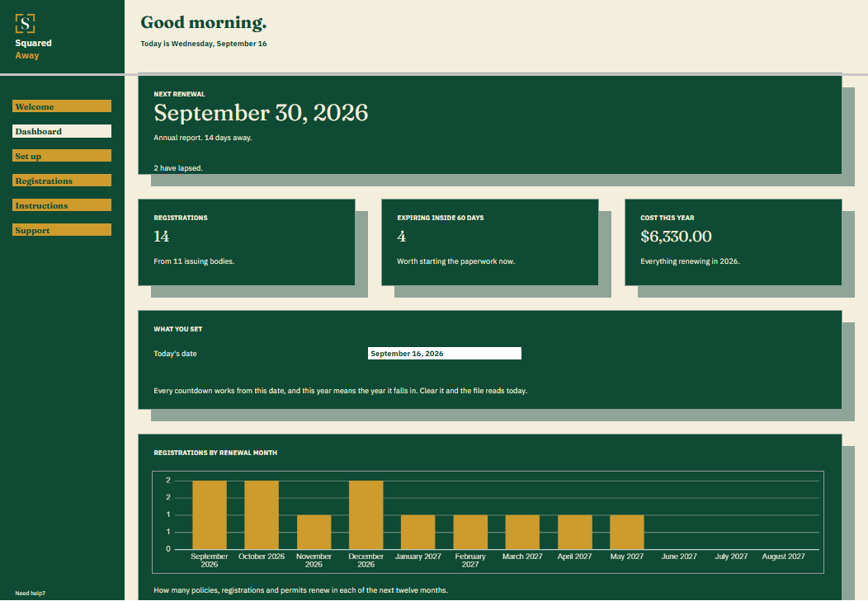The image size is (868, 601).
Task: Click 'Worth starting the paperwork now.' text
Action: [456, 261]
